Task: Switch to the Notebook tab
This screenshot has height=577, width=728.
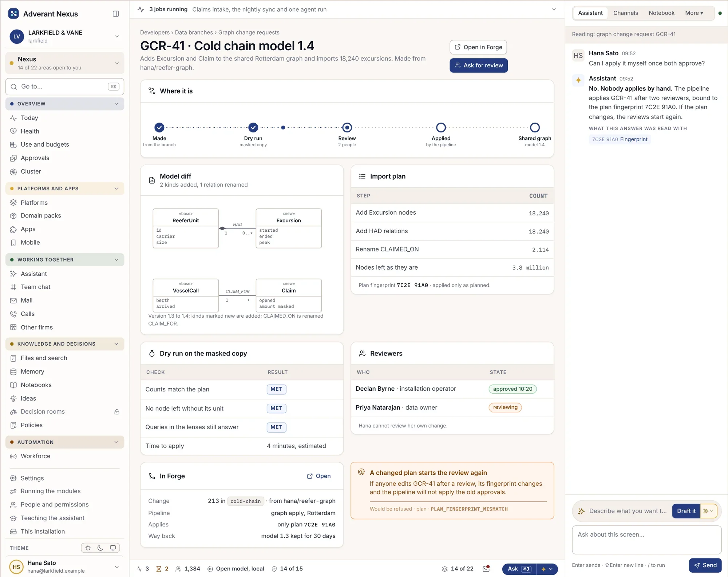Action: (x=661, y=13)
